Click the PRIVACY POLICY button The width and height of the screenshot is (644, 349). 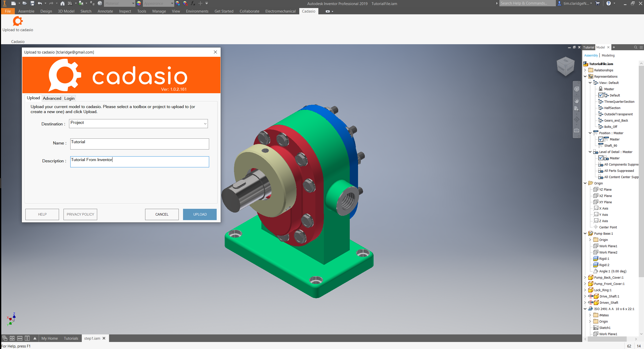80,214
